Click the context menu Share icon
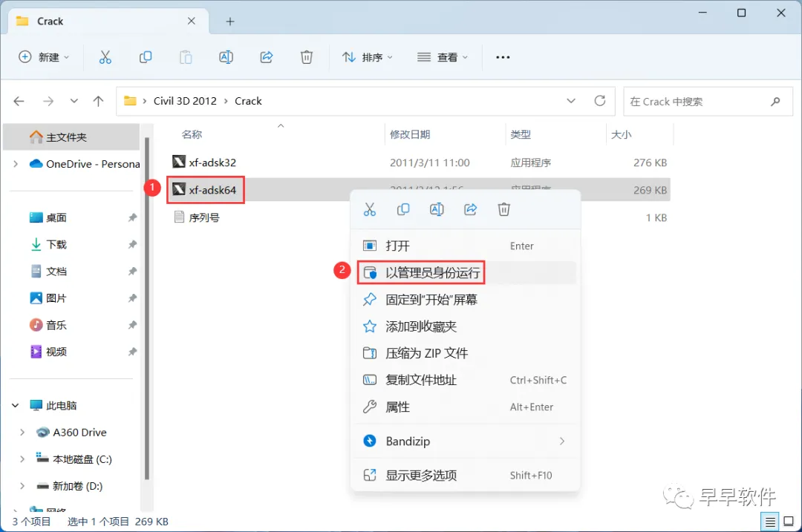 [471, 209]
